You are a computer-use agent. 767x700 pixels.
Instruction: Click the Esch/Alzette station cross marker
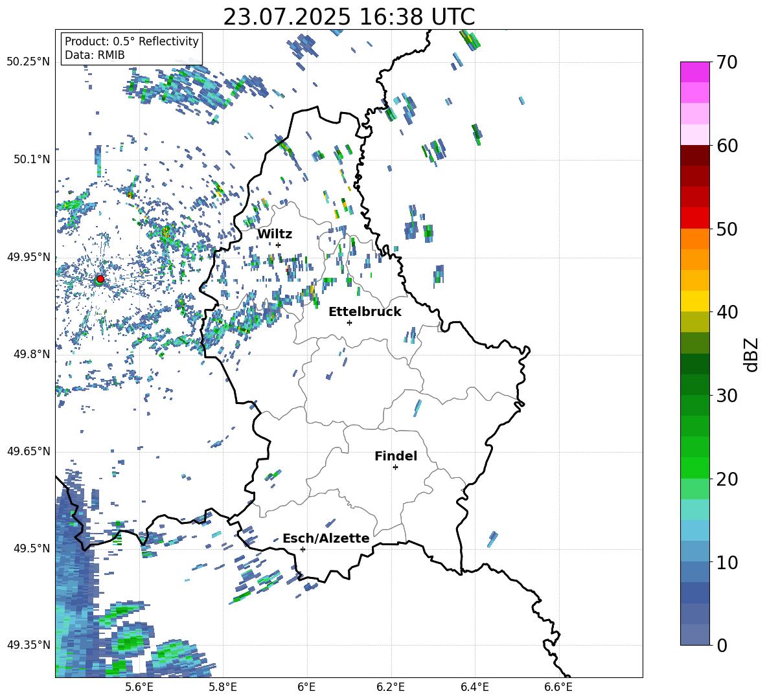tap(303, 549)
